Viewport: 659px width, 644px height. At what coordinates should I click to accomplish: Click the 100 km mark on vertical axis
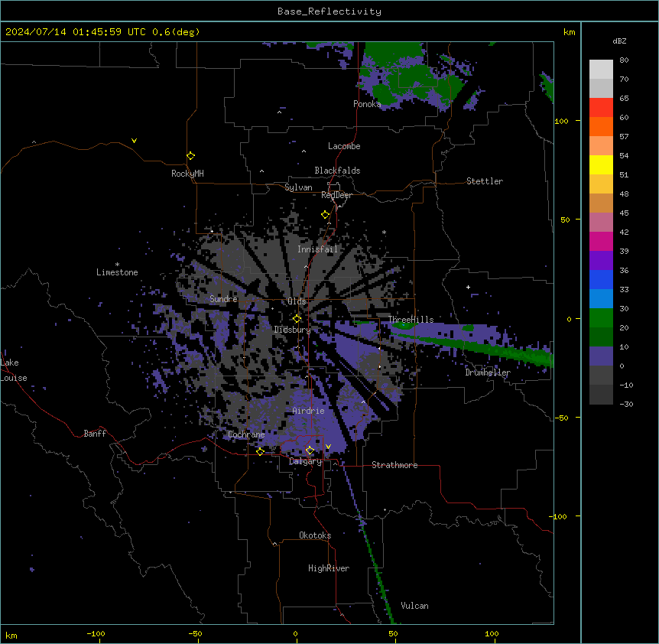click(561, 121)
